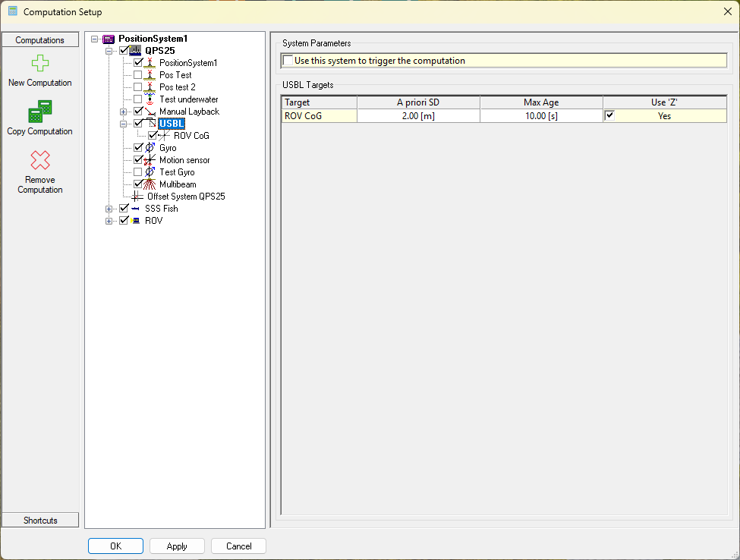Edit the A priori SD value field
740x560 pixels.
pyautogui.click(x=417, y=116)
